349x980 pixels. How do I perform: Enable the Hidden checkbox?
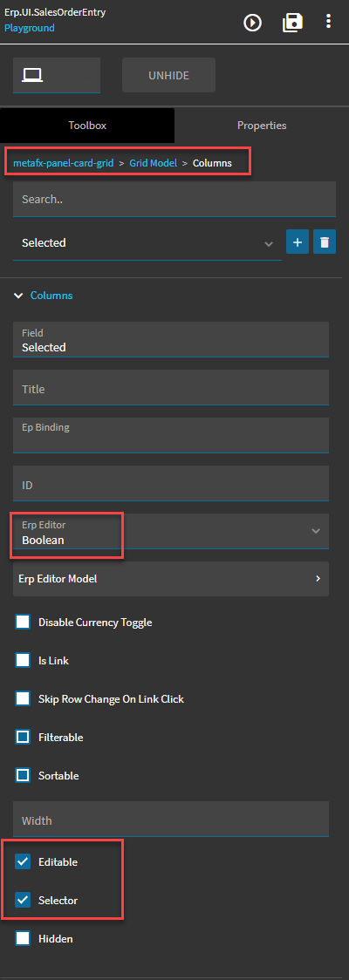coord(24,938)
